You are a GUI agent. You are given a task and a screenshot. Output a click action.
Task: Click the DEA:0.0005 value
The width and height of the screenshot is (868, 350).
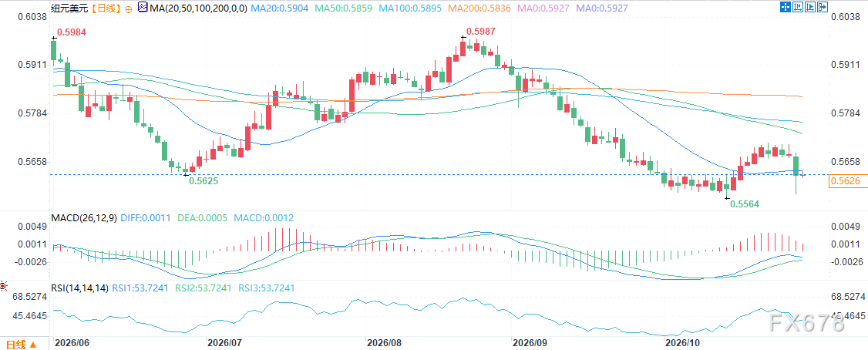[203, 218]
